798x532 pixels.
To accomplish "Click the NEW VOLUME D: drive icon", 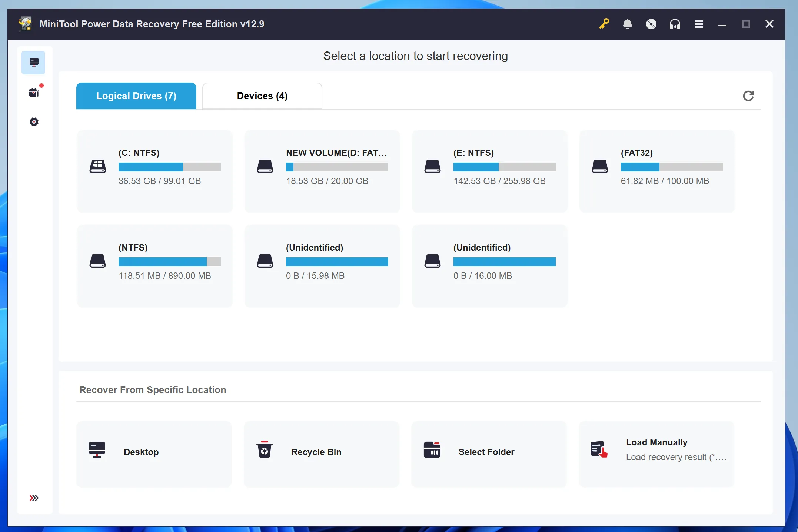I will [265, 166].
